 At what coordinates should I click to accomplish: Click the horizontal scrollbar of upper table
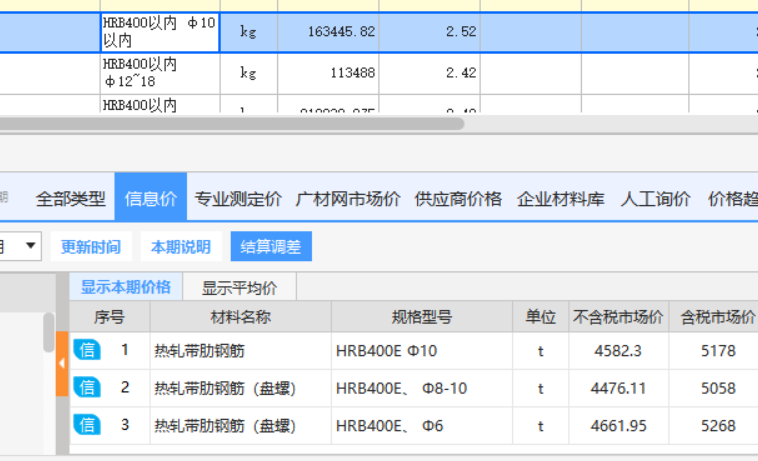[232, 124]
